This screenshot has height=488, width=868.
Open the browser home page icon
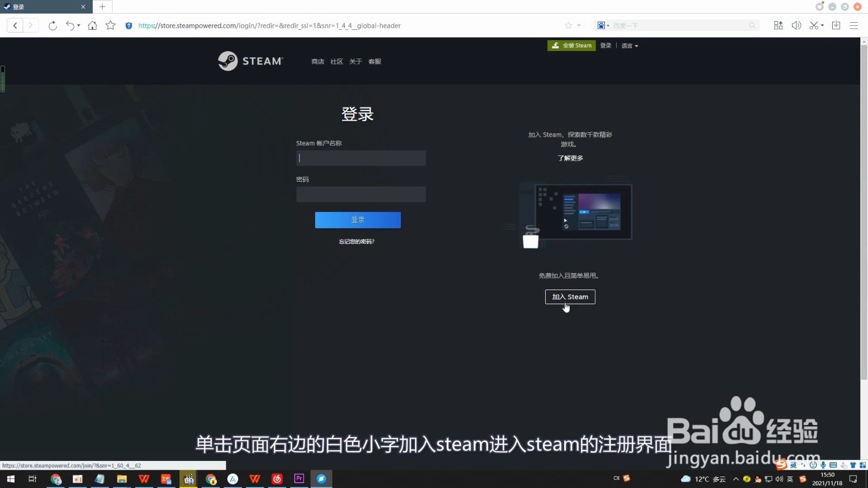click(x=92, y=25)
